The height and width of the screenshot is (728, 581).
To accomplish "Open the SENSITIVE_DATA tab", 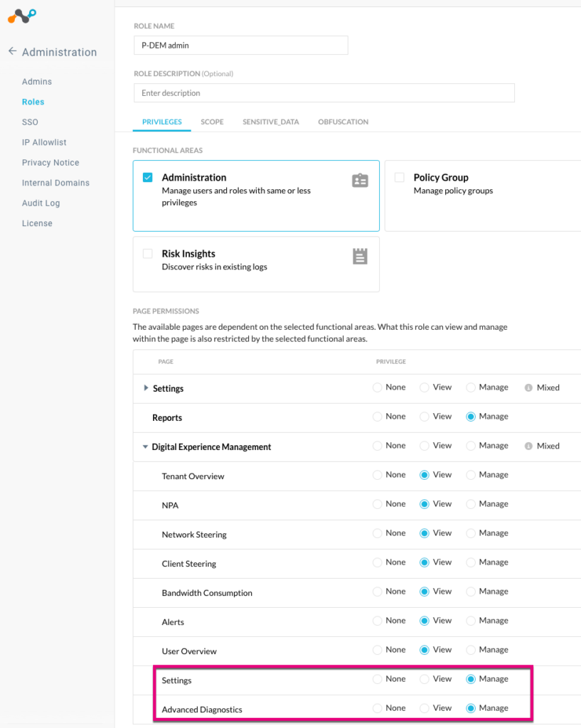I will click(x=270, y=122).
